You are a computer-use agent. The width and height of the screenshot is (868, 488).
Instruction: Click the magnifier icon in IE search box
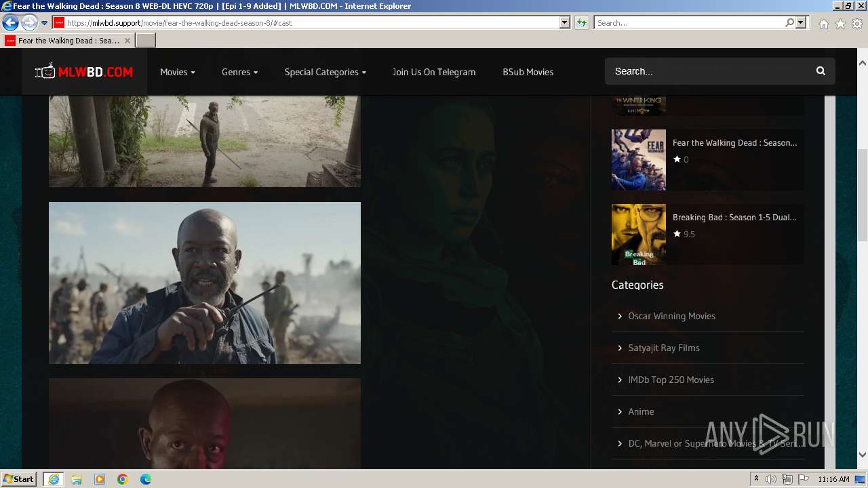coord(789,23)
